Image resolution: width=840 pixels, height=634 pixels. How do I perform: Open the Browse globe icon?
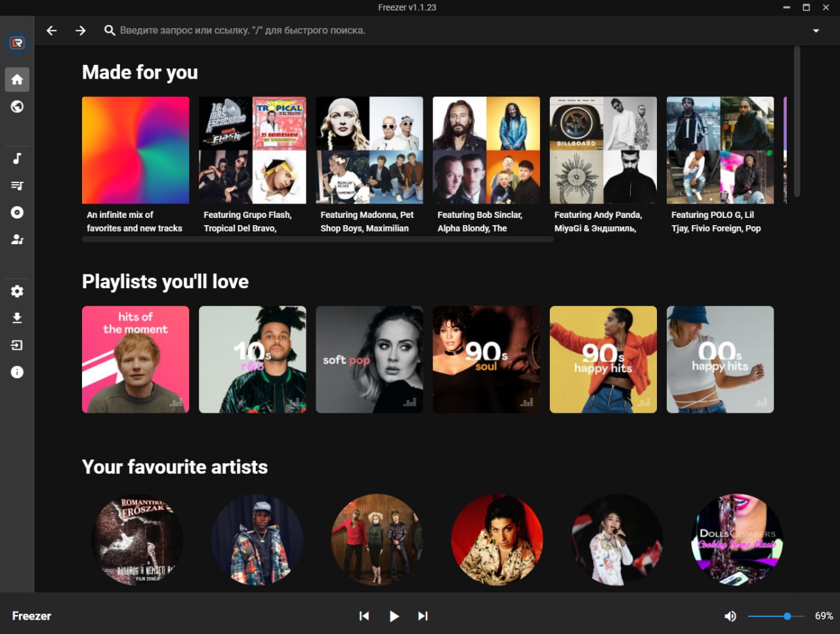[17, 106]
